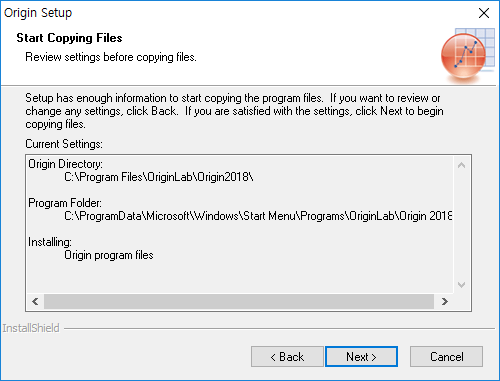Click the Origin Setup title bar text

(38, 13)
